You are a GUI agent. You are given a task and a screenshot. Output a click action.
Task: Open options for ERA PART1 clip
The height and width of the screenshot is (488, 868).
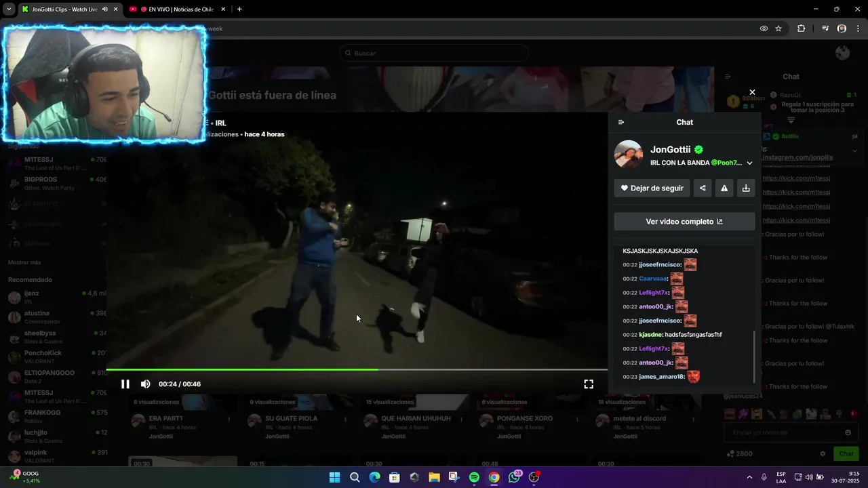click(229, 420)
